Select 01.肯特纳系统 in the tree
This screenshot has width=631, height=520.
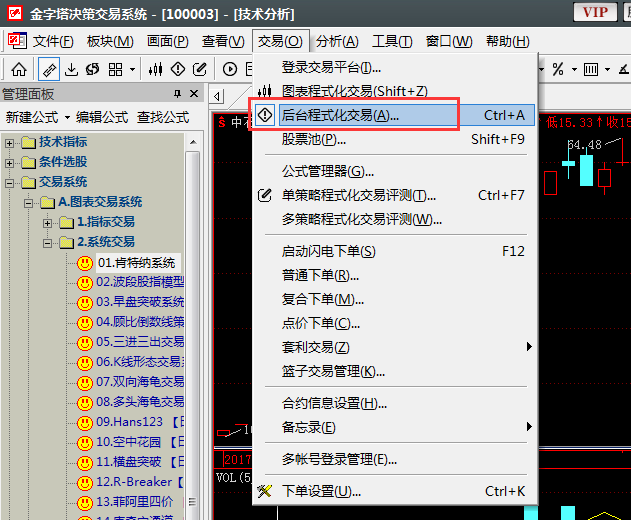pos(136,263)
